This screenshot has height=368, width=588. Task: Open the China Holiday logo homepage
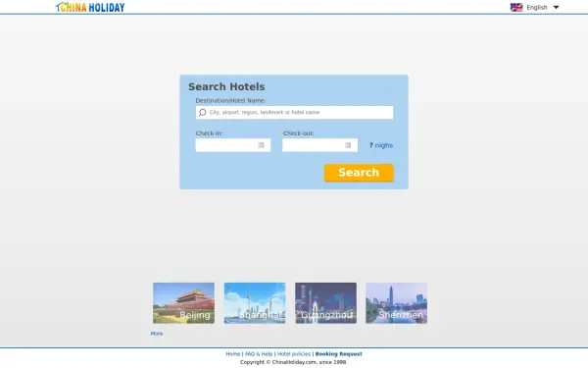90,7
